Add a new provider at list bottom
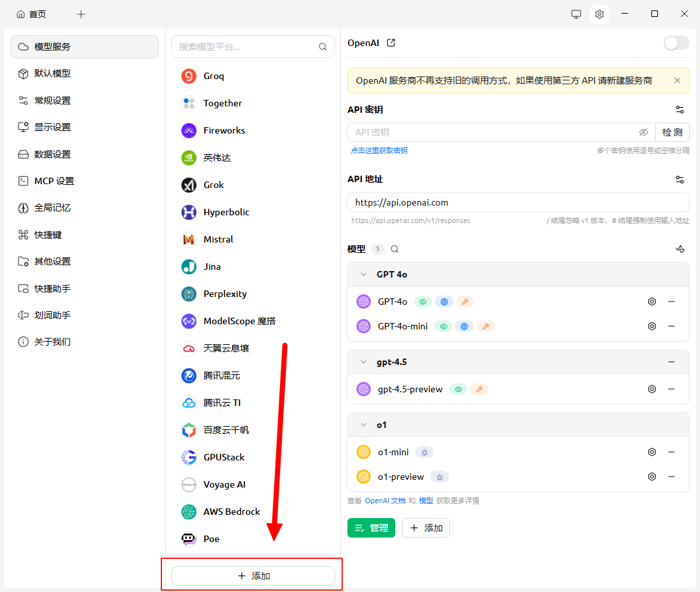This screenshot has width=700, height=592. coord(253,576)
